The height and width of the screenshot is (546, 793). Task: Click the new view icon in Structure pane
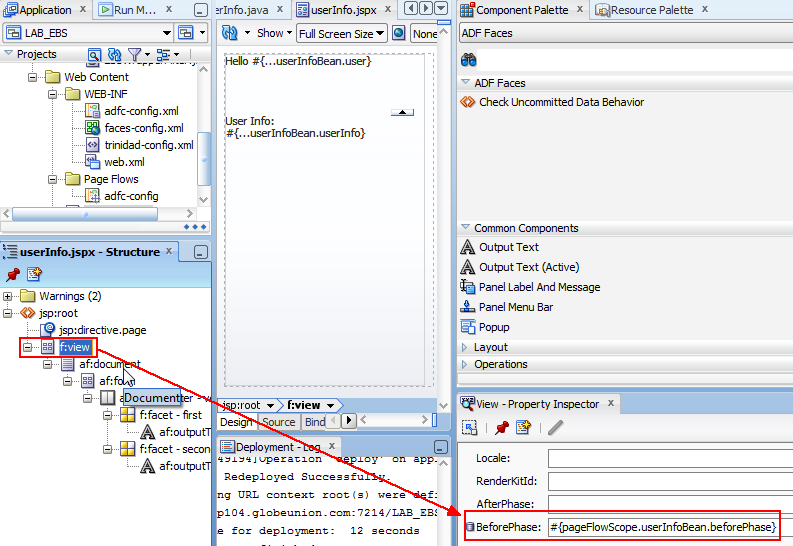(34, 274)
